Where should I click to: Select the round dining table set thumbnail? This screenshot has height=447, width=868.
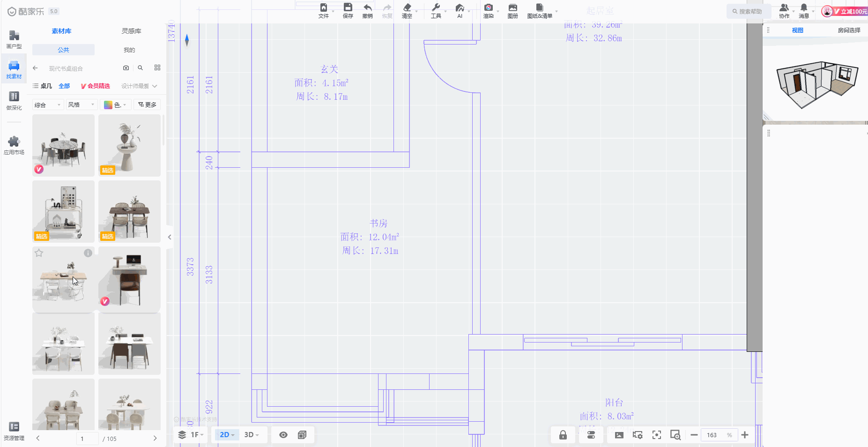pos(63,145)
